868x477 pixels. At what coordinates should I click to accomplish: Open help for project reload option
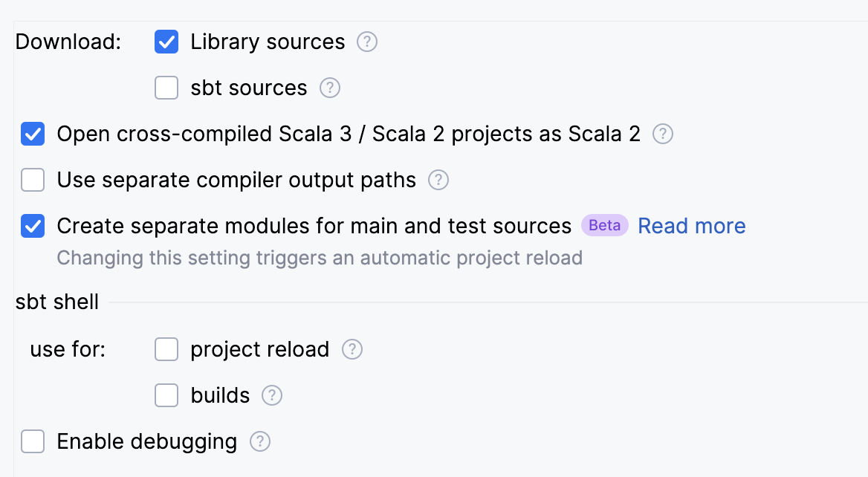pyautogui.click(x=352, y=349)
